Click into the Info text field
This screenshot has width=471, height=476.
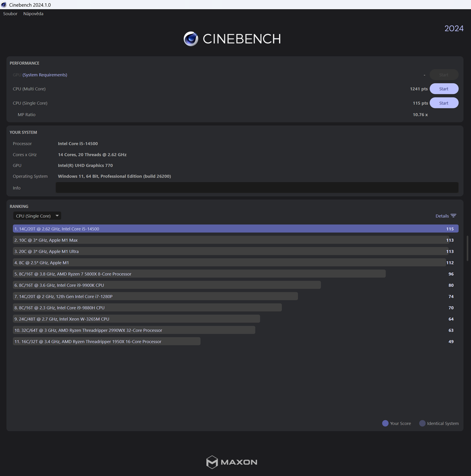point(257,188)
